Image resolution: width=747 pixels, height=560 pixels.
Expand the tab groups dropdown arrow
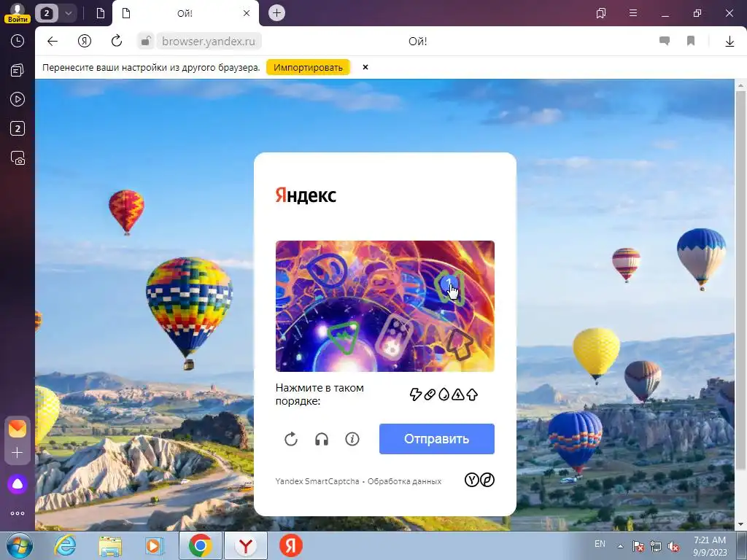pyautogui.click(x=68, y=13)
